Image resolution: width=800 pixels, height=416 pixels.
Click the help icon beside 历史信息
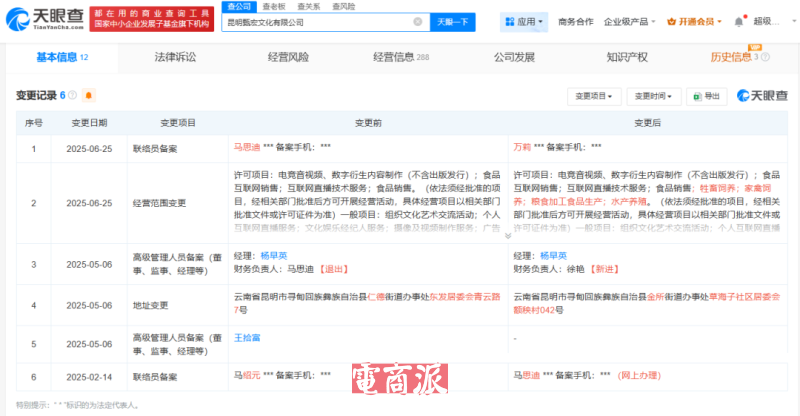click(x=765, y=57)
